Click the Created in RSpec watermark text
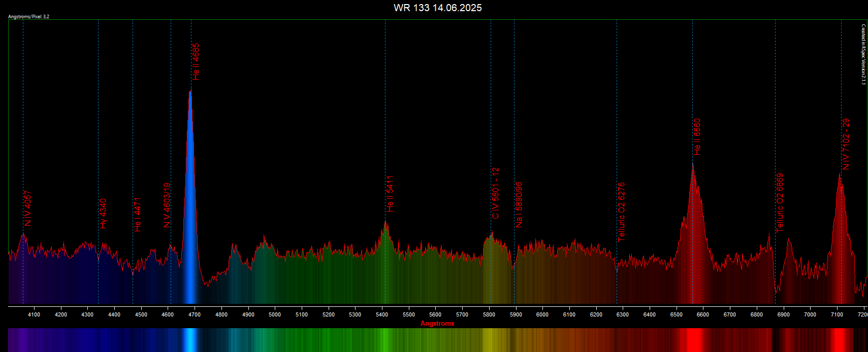 [x=863, y=54]
